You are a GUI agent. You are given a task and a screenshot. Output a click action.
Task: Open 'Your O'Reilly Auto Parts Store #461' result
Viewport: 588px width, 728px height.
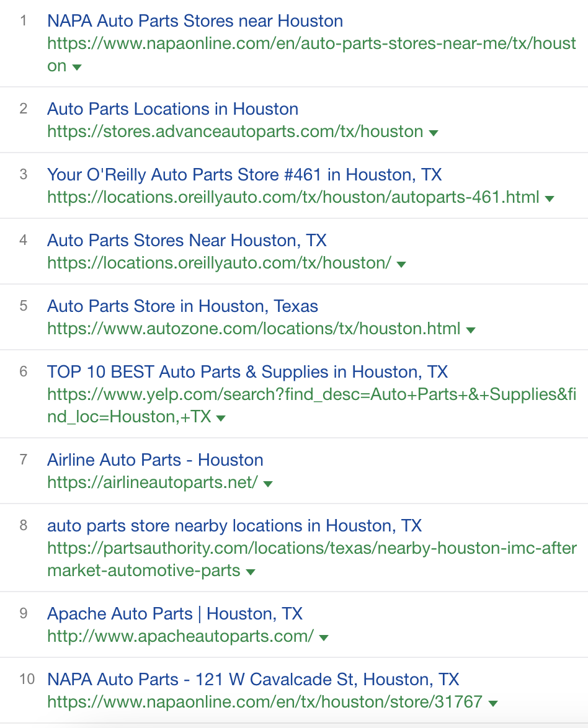pyautogui.click(x=244, y=175)
